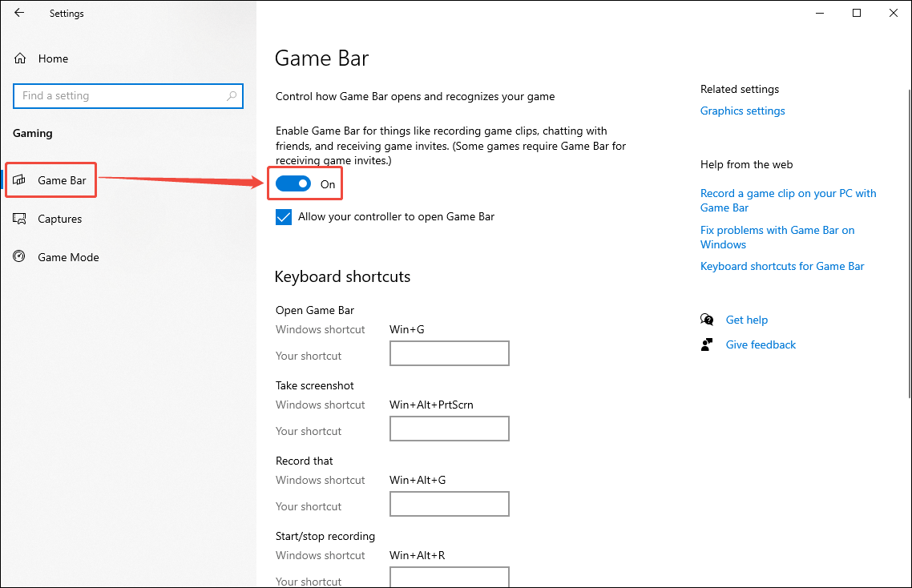Uncheck Allow your controller to open Game Bar
Screen dimensions: 912x588
pos(284,216)
